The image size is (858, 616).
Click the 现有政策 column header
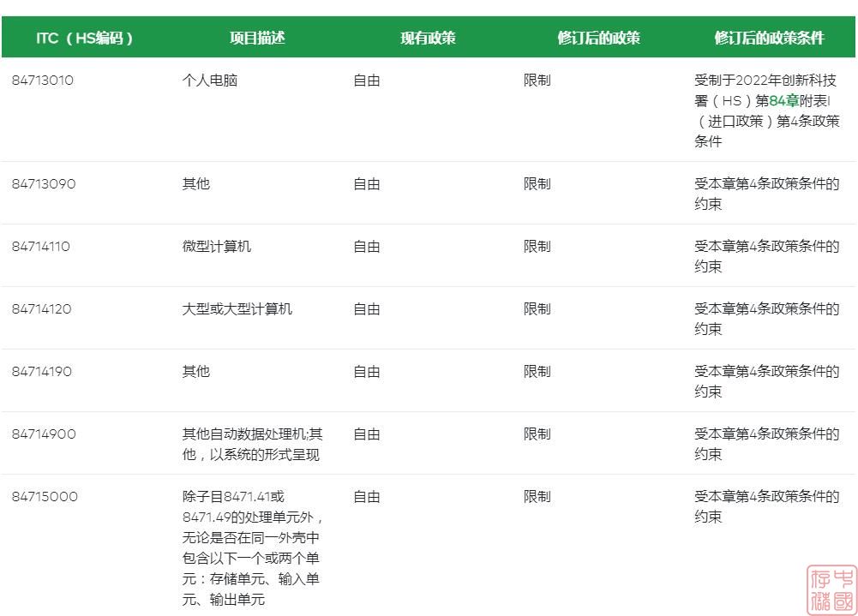(x=428, y=39)
